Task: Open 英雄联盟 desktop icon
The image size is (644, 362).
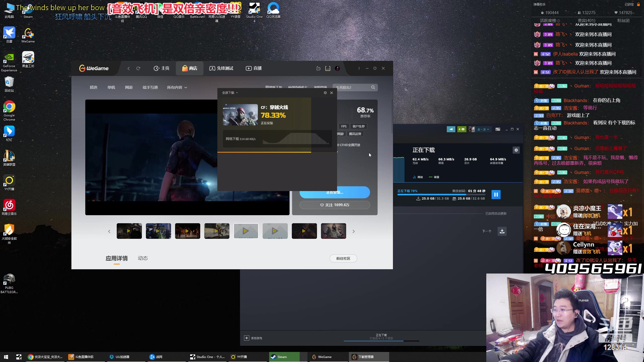Action: [x=9, y=158]
